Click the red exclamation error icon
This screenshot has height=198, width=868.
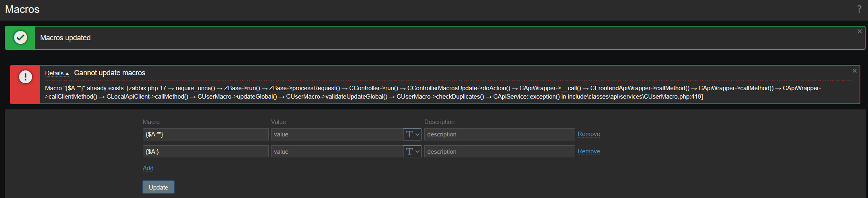25,77
